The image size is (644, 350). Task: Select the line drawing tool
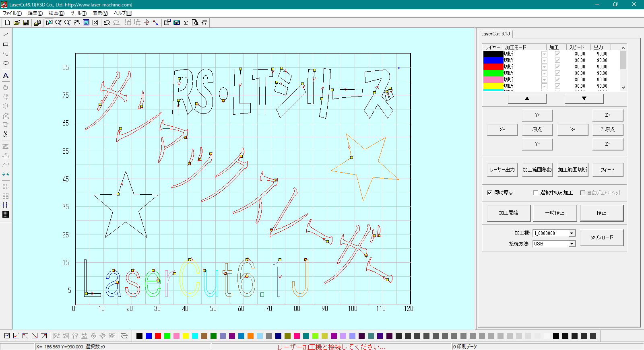click(x=6, y=35)
